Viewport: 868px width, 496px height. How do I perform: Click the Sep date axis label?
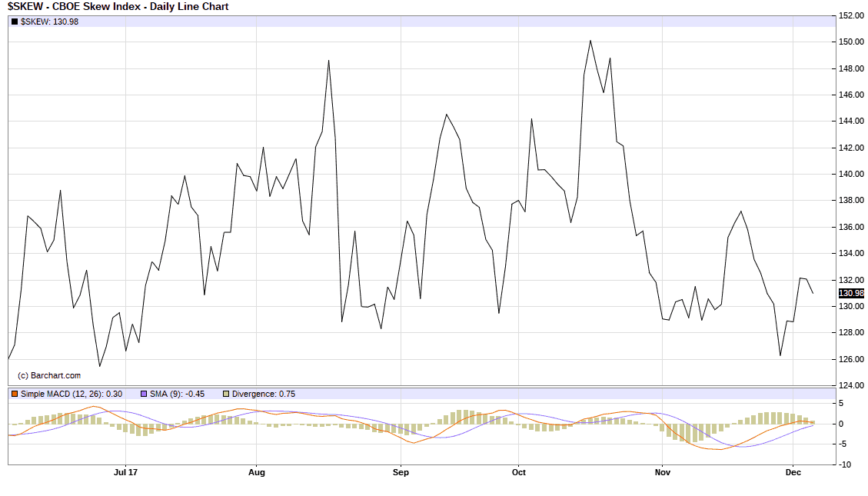[x=399, y=473]
